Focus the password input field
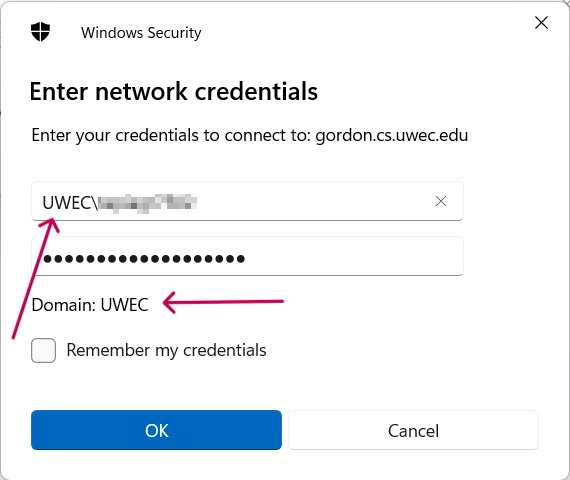The image size is (570, 480). pyautogui.click(x=247, y=256)
